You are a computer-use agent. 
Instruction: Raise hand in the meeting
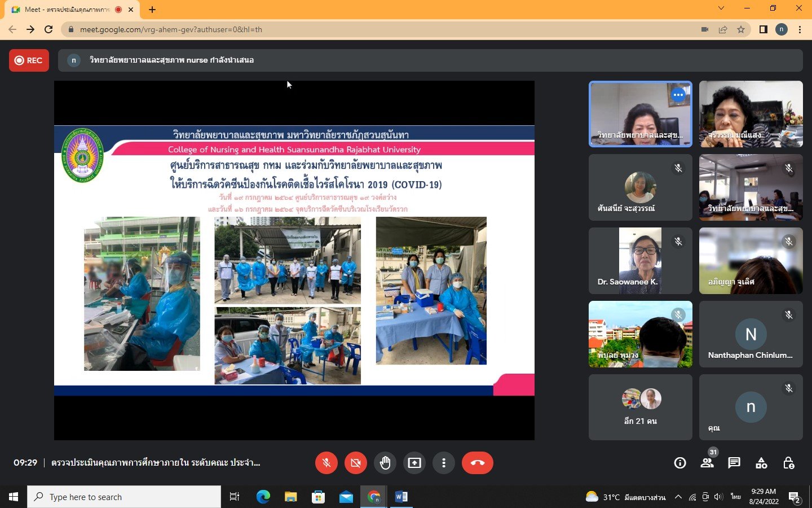pyautogui.click(x=385, y=463)
